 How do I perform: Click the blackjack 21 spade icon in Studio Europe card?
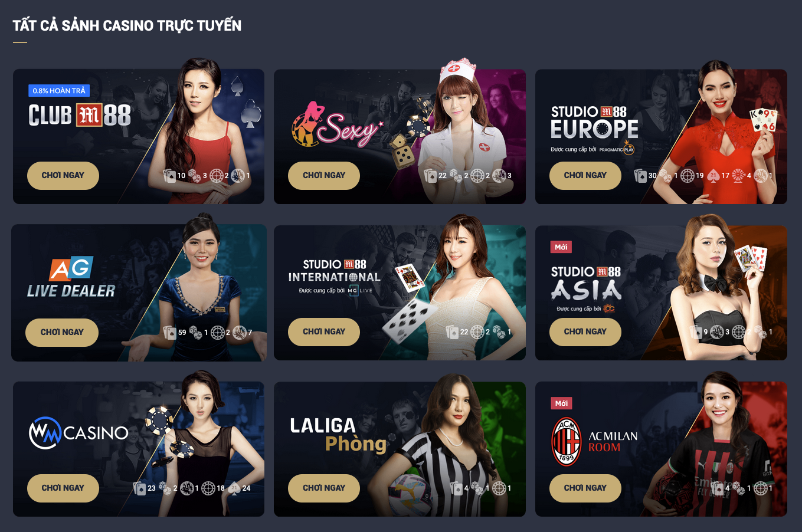click(x=713, y=176)
